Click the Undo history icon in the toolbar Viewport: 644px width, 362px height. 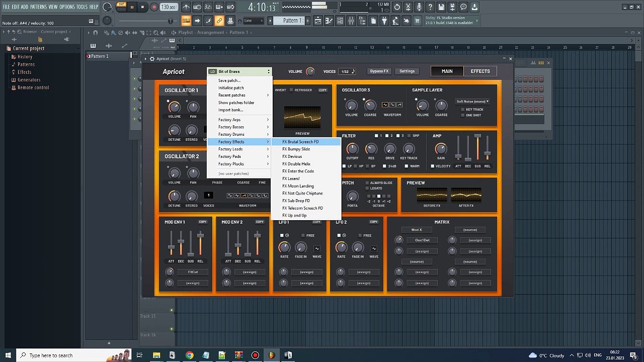pos(397,7)
